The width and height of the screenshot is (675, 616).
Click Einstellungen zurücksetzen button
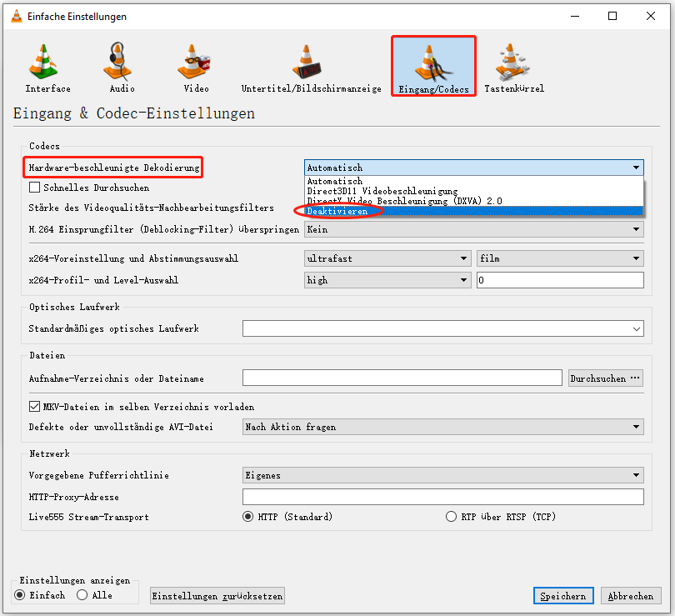pyautogui.click(x=217, y=596)
